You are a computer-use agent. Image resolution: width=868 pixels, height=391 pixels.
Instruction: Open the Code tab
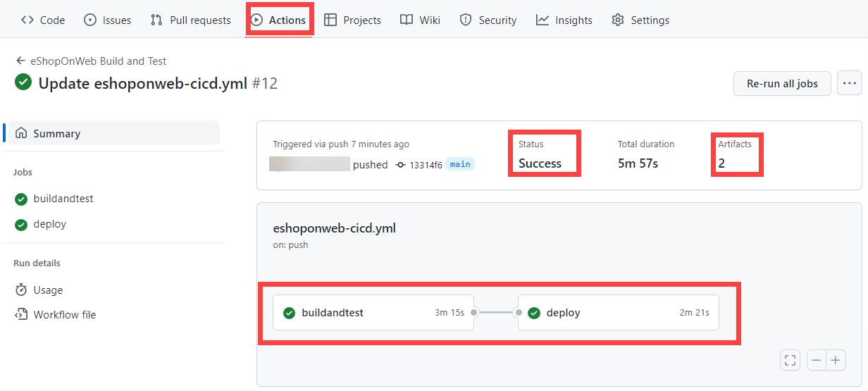(x=43, y=20)
